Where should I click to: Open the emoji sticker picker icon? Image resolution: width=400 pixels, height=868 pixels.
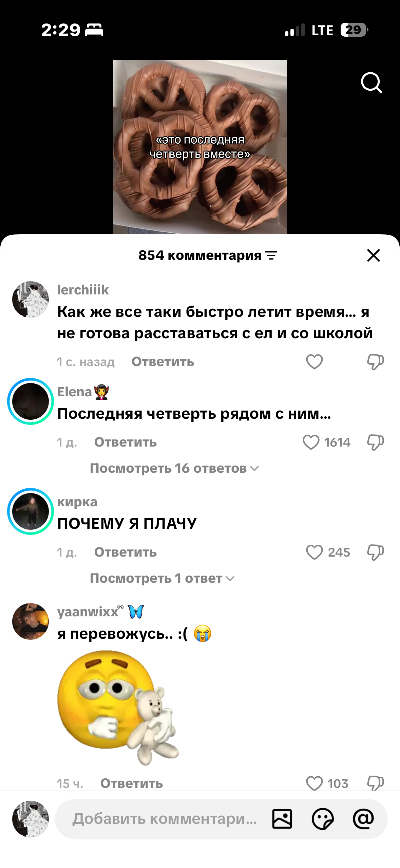point(323,819)
